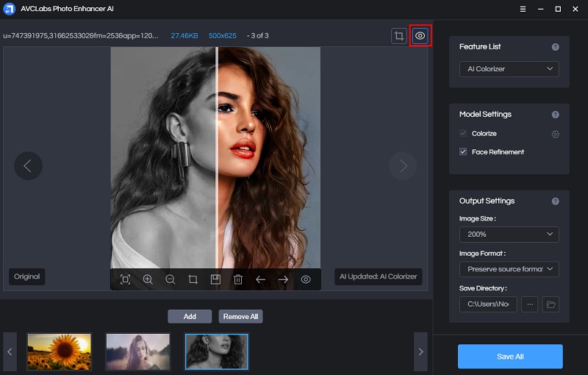Browse the save directory with the three-dots button
This screenshot has height=375, width=588.
[x=529, y=304]
